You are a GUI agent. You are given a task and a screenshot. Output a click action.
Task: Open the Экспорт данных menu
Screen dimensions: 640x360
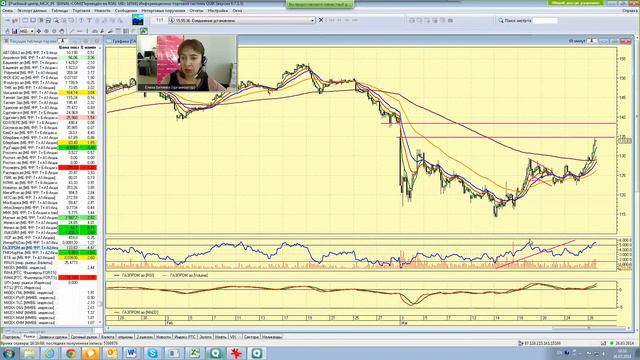[x=32, y=11]
